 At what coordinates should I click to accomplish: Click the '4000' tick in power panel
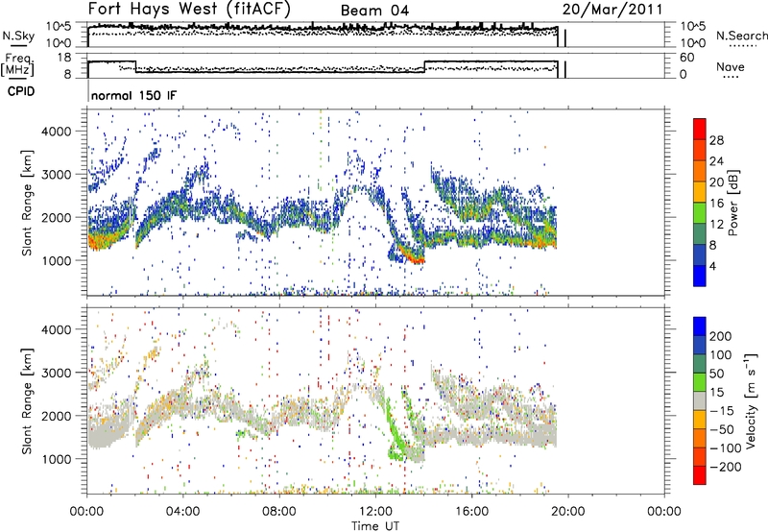[x=56, y=132]
